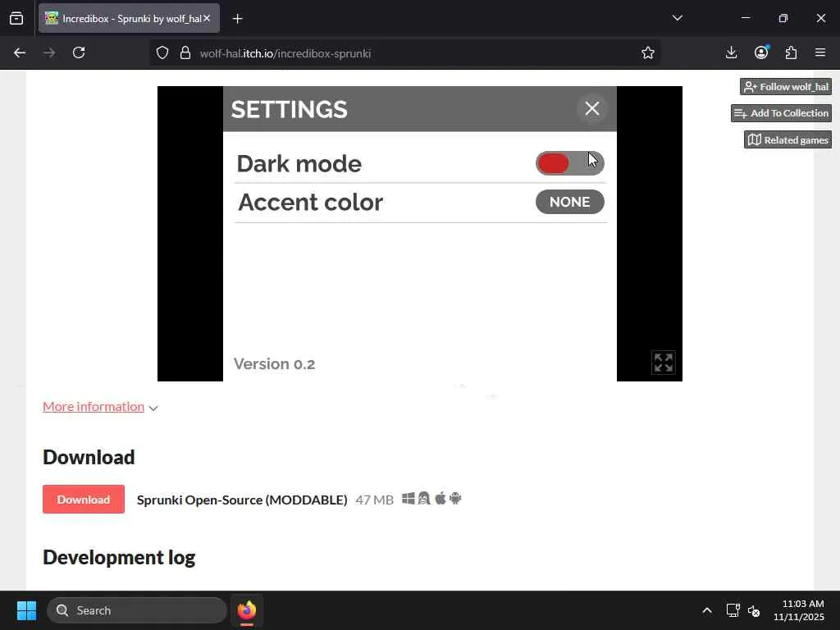Image resolution: width=840 pixels, height=630 pixels.
Task: Add game to collection
Action: point(781,113)
